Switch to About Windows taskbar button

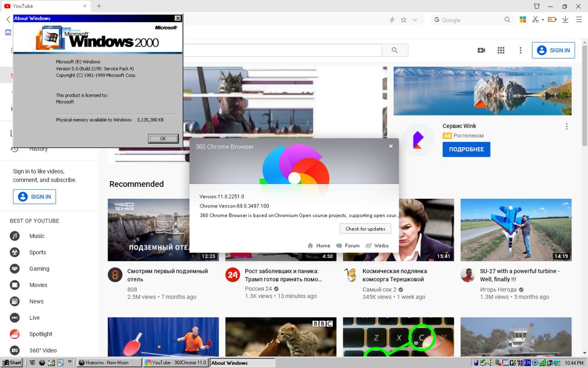(242, 362)
